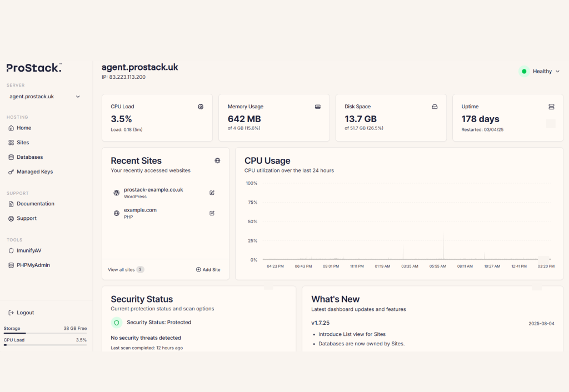Click Logout in the sidebar
569x392 pixels.
pos(25,313)
